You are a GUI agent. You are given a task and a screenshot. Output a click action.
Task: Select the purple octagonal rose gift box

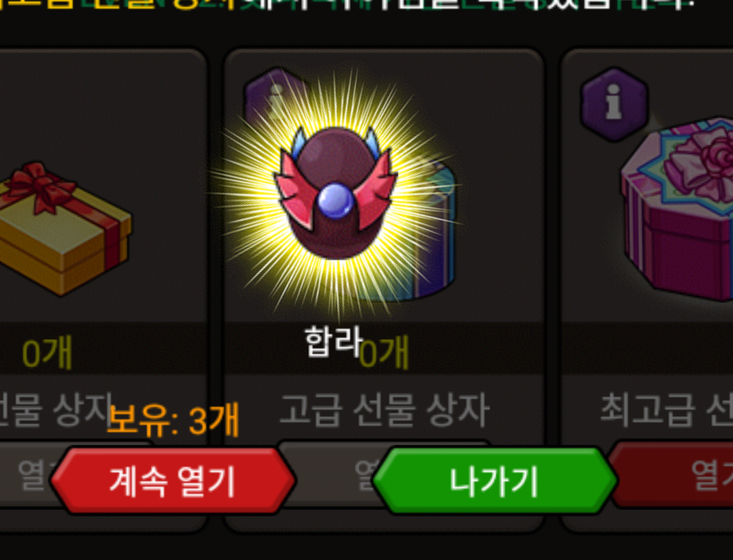point(677,209)
